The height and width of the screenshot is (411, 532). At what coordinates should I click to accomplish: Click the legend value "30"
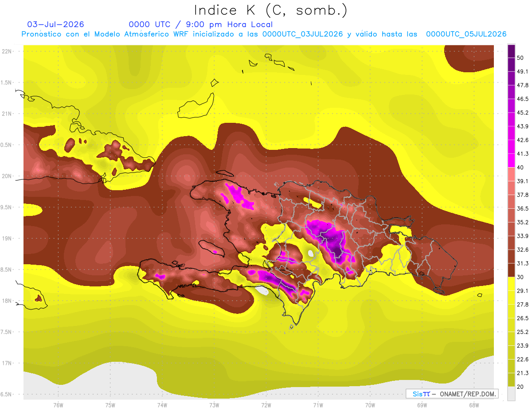pyautogui.click(x=520, y=277)
